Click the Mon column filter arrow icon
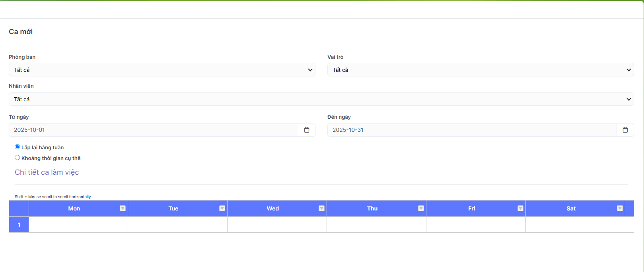This screenshot has height=272, width=644. pos(123,208)
